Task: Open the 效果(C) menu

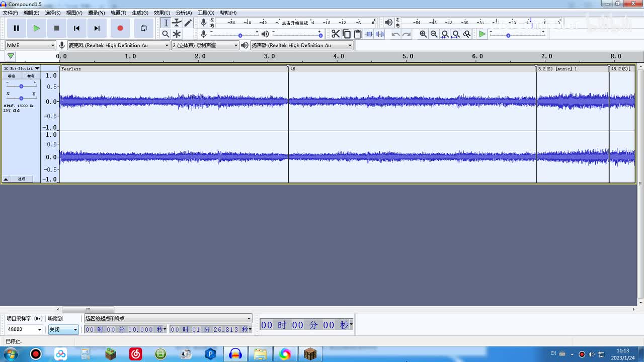Action: 162,13
